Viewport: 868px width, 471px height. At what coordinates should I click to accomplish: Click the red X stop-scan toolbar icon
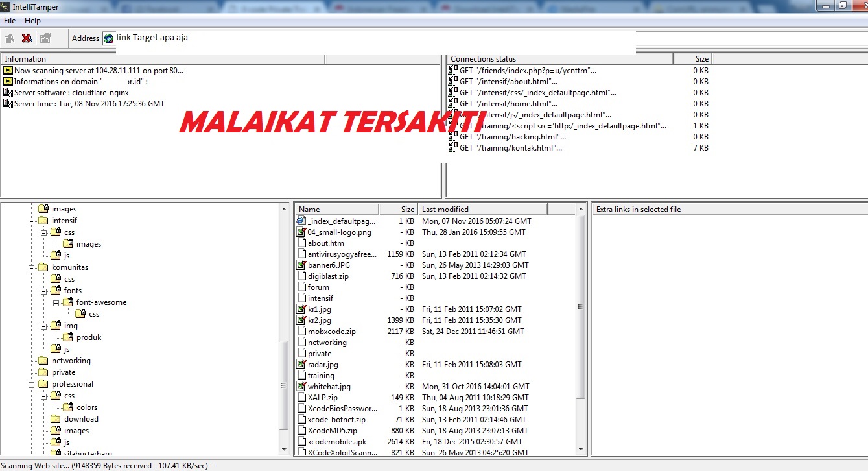pos(27,38)
